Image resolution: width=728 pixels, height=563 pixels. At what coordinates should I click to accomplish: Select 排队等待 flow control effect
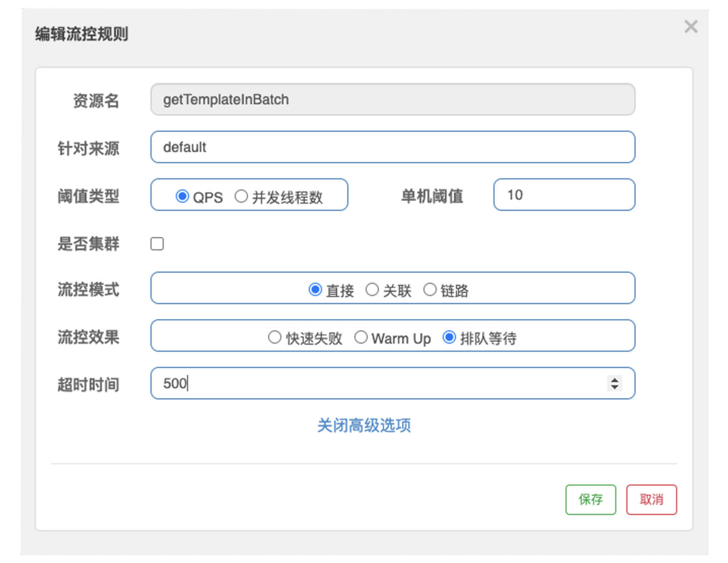point(450,337)
